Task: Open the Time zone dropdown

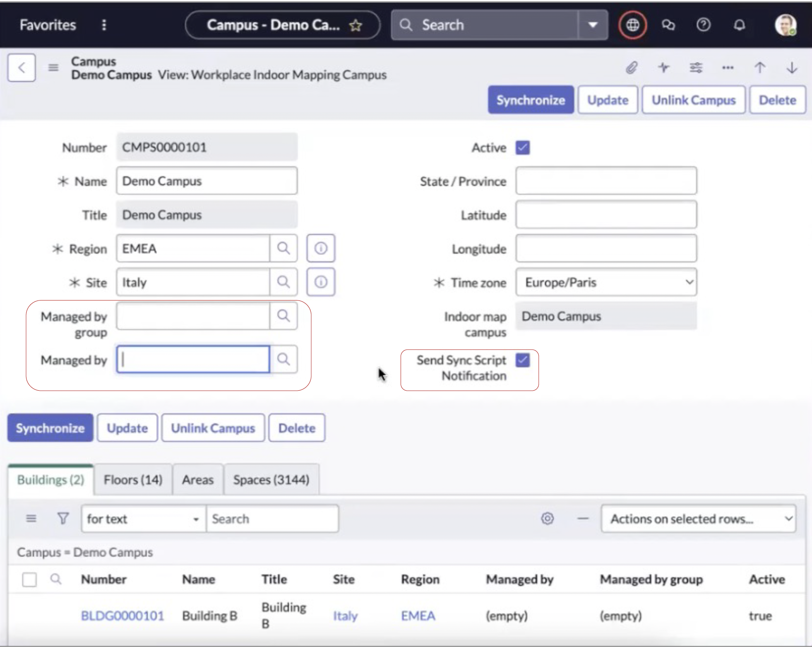Action: (x=606, y=282)
